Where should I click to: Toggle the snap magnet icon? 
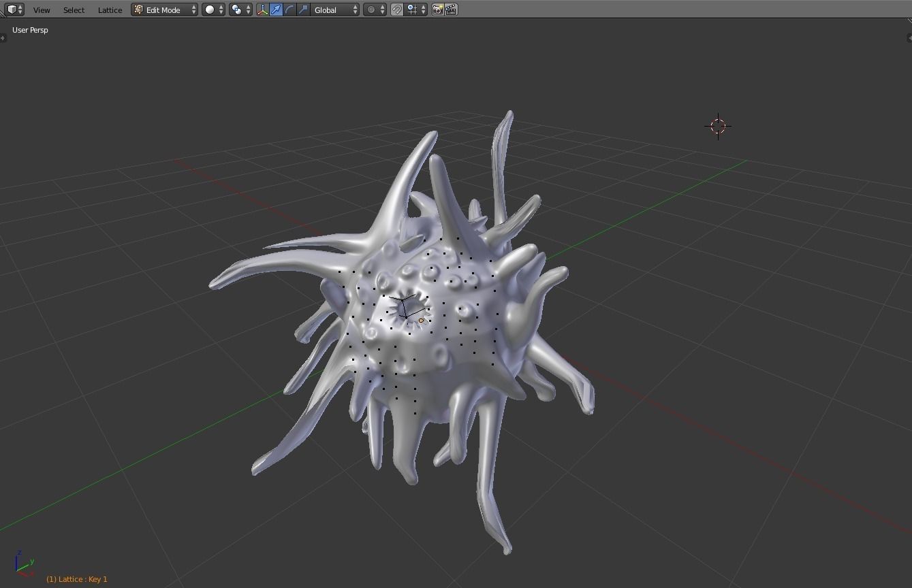[x=397, y=10]
